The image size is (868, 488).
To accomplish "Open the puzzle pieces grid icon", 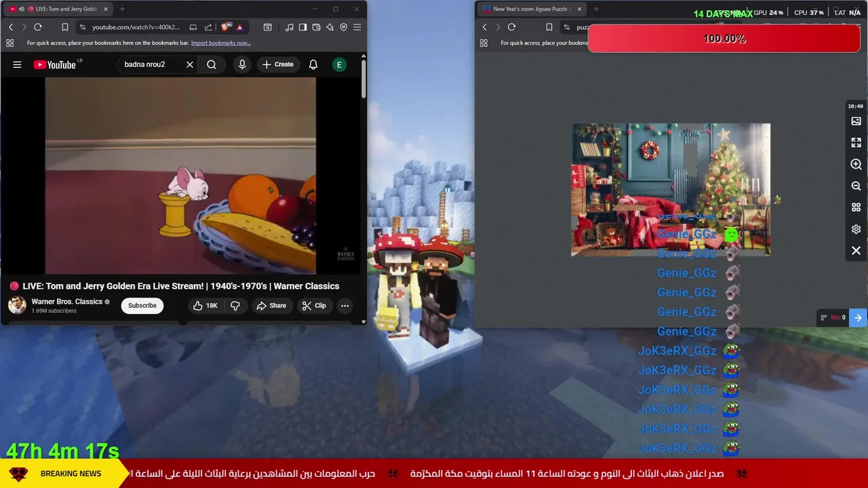I will pos(856,207).
